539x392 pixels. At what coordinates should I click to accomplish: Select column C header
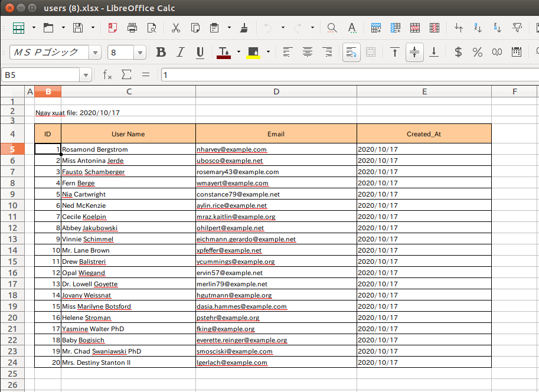coord(129,92)
